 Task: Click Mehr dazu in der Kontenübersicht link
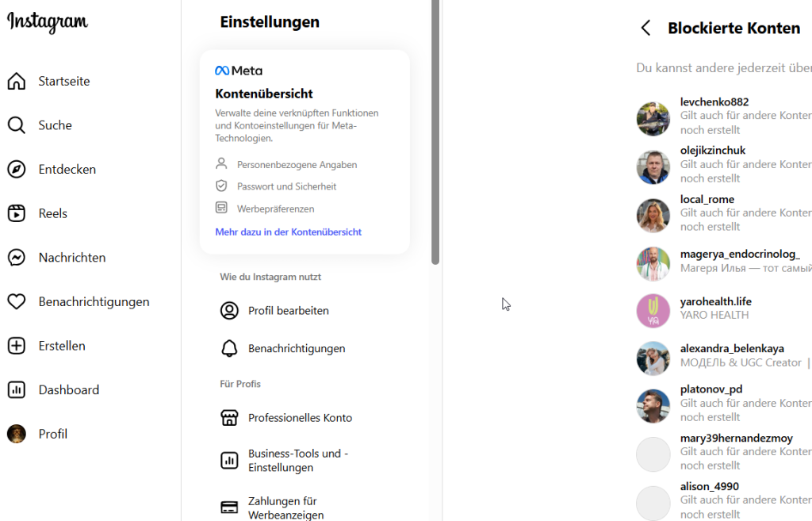click(x=288, y=232)
